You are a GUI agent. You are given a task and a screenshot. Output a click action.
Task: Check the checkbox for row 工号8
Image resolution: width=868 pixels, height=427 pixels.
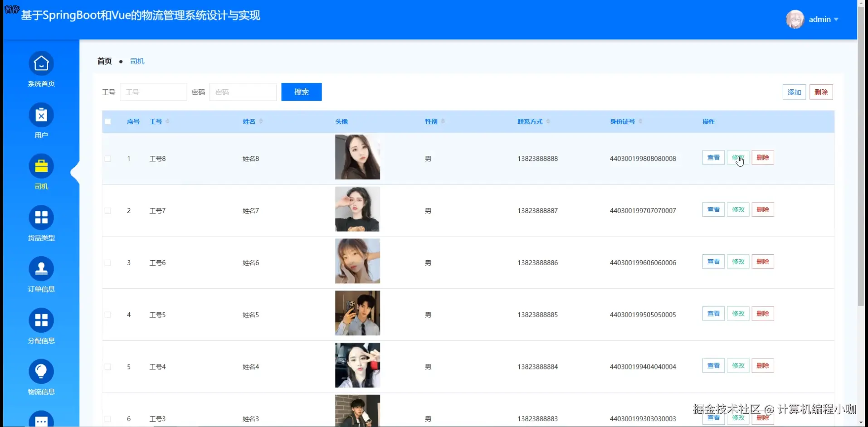108,159
